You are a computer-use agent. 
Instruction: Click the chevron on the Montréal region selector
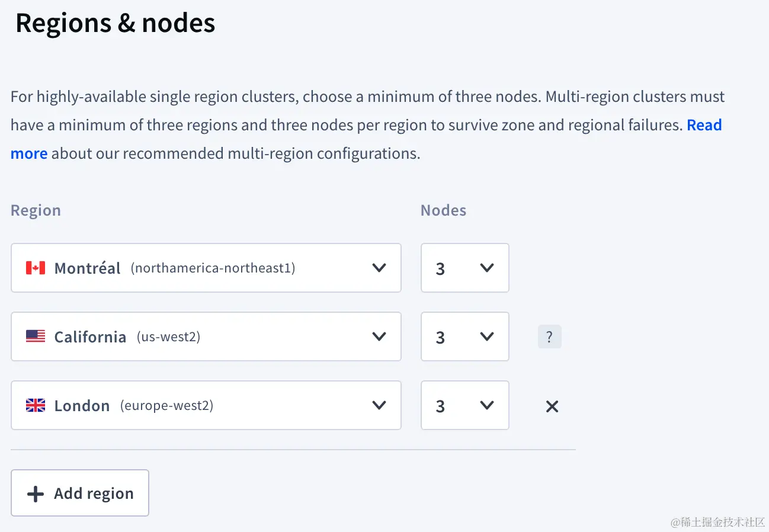[379, 268]
